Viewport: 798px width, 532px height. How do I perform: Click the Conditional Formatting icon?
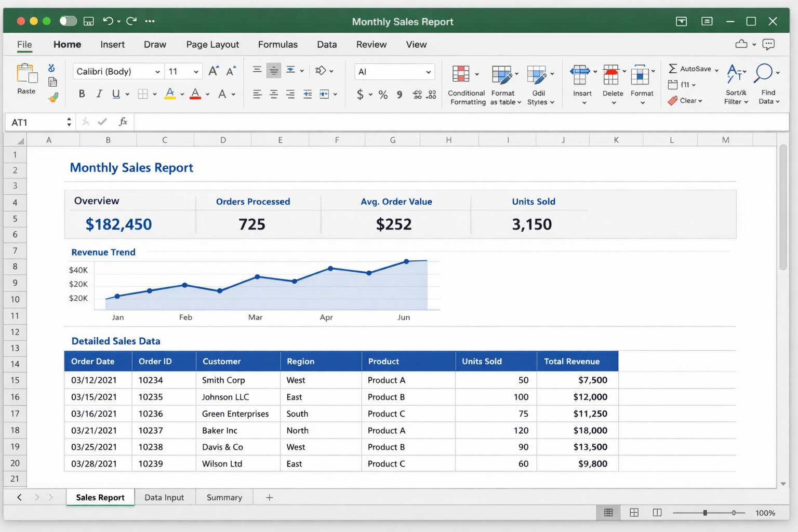(461, 74)
